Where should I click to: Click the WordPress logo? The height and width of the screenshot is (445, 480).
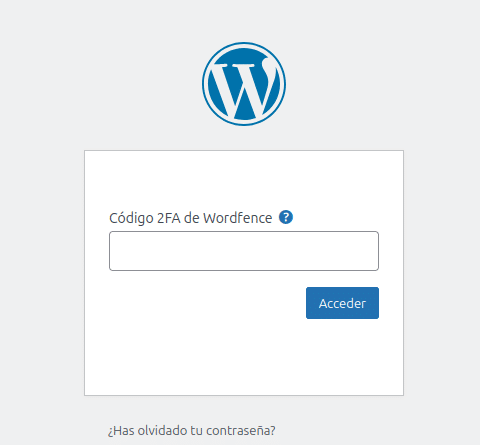pos(244,84)
